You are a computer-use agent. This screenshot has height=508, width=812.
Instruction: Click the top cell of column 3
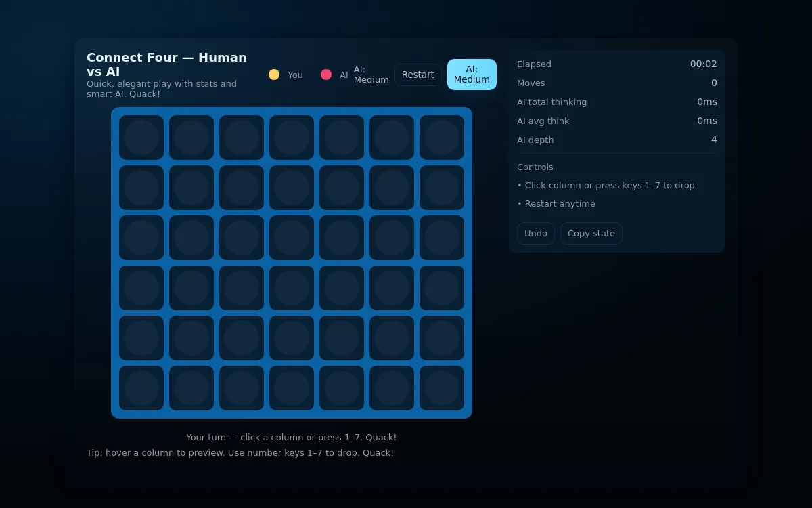[x=242, y=137]
